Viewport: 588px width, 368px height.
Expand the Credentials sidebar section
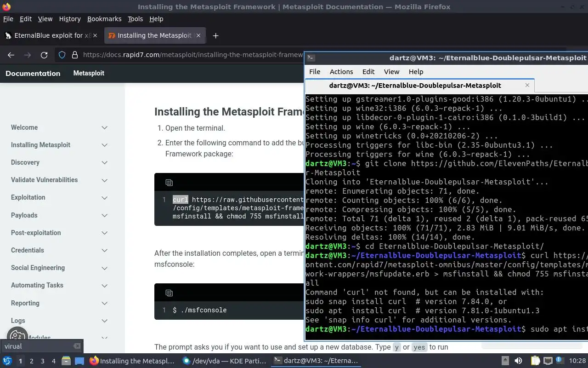[105, 250]
